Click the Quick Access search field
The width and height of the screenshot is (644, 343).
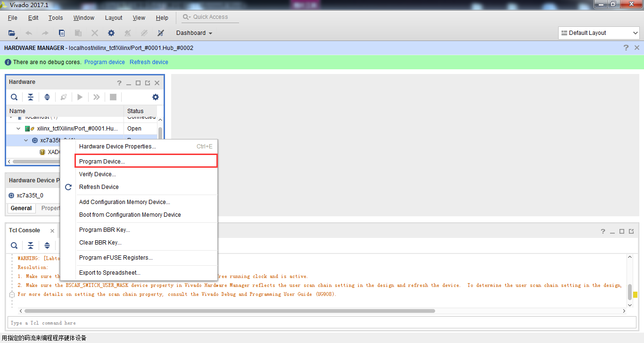pos(210,17)
